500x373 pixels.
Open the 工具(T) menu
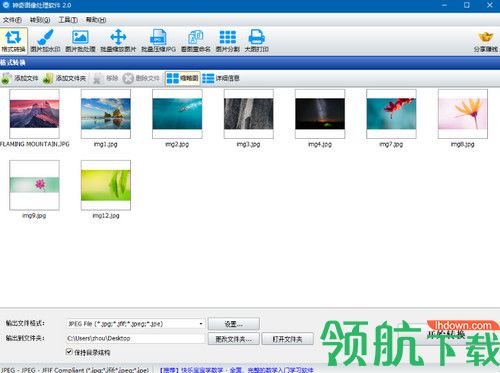(68, 20)
